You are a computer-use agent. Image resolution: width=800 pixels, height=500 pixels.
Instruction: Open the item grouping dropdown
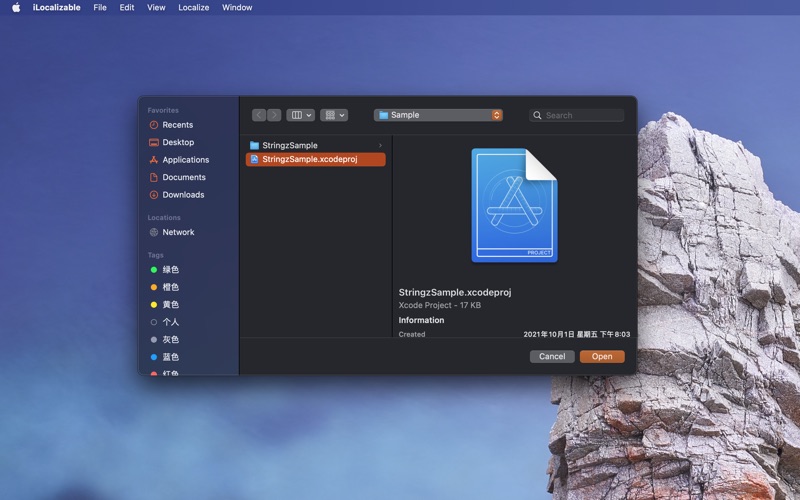click(334, 115)
